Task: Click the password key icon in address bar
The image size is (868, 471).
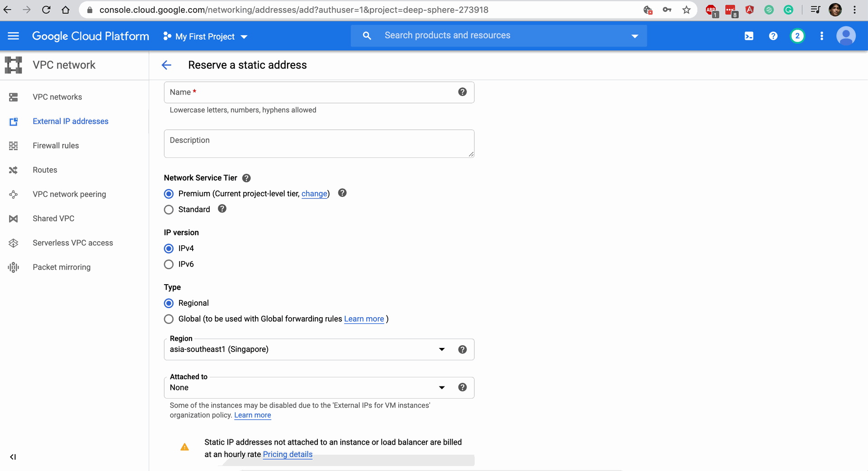Action: point(667,10)
